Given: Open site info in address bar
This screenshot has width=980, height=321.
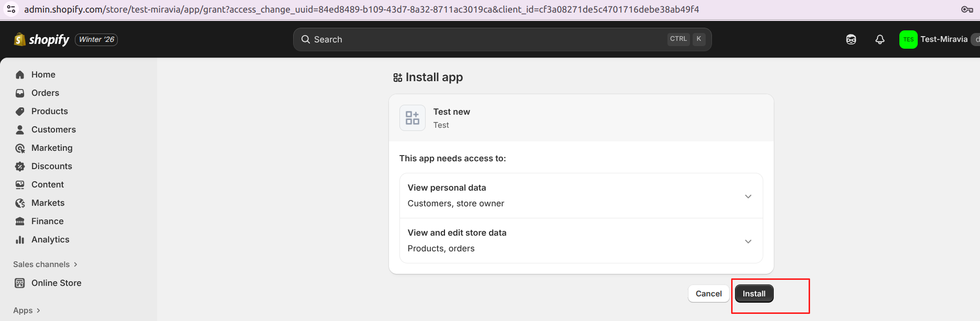Looking at the screenshot, I should tap(11, 9).
